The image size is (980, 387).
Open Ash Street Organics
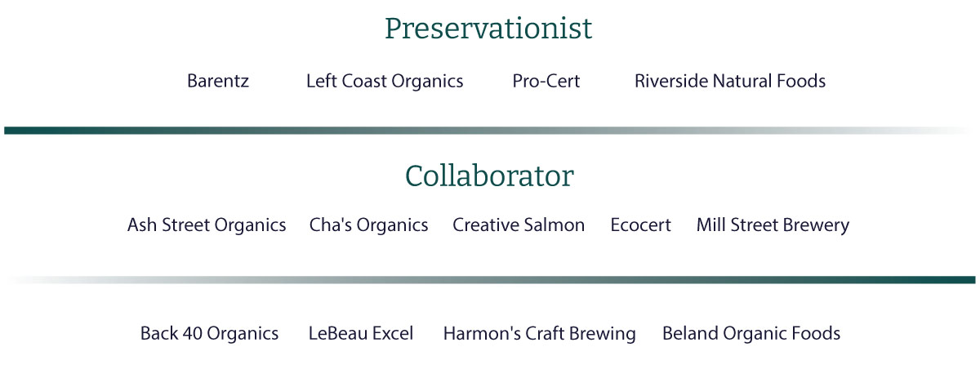[207, 225]
